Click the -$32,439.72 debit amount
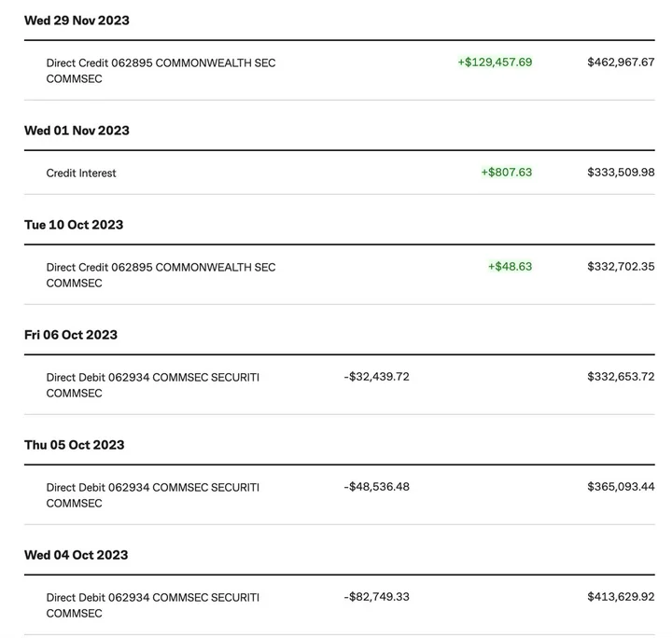Screen dimensions: 672x638 376,377
